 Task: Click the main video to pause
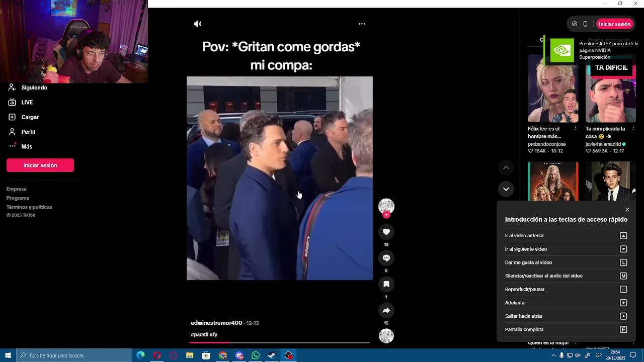pyautogui.click(x=280, y=178)
